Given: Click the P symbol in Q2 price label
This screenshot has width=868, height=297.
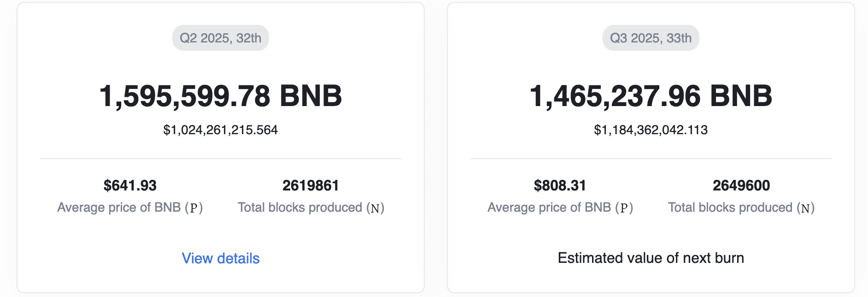Looking at the screenshot, I should pos(194,208).
